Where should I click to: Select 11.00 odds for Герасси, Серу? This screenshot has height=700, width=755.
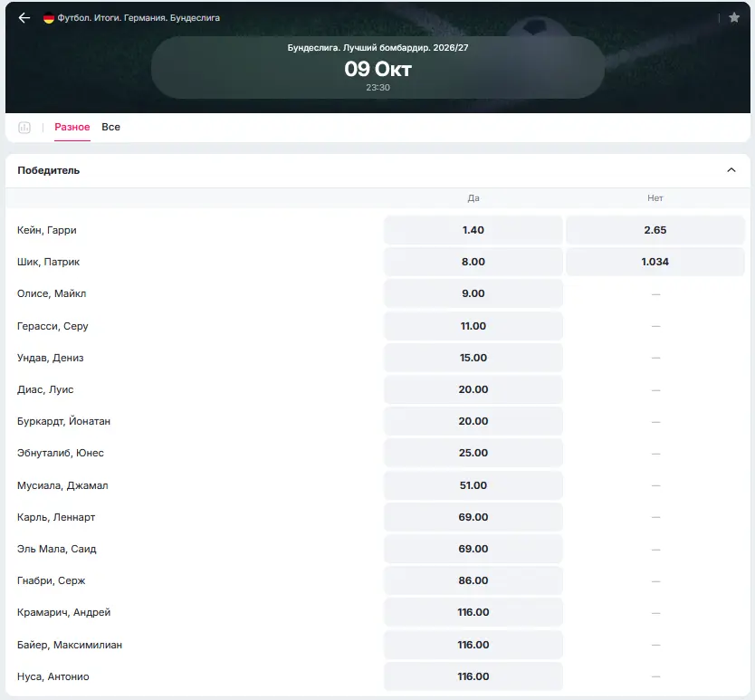(x=473, y=326)
